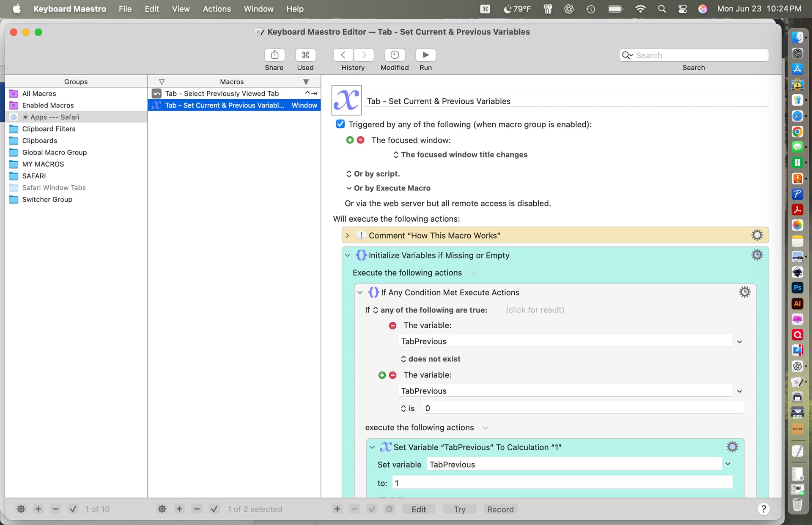
Task: Add a new focused window trigger
Action: [350, 140]
